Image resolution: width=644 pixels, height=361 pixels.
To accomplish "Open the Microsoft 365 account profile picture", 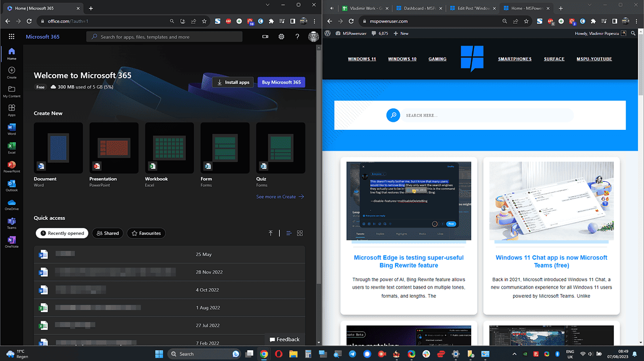I will [313, 36].
